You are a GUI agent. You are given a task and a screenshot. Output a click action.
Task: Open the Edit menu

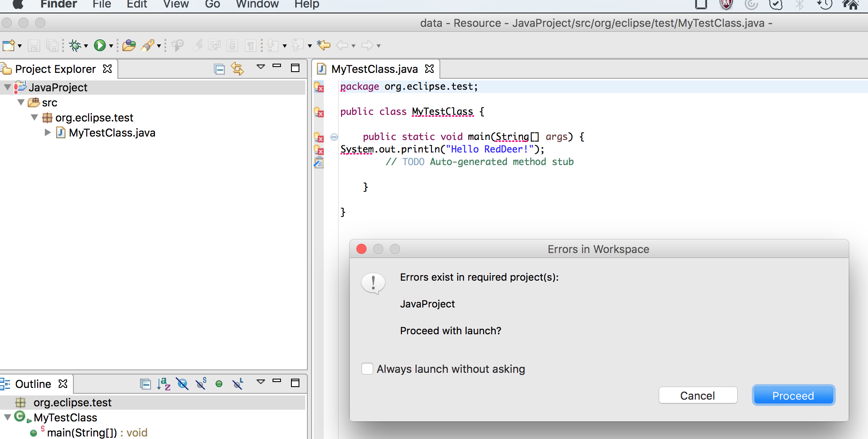[x=137, y=4]
